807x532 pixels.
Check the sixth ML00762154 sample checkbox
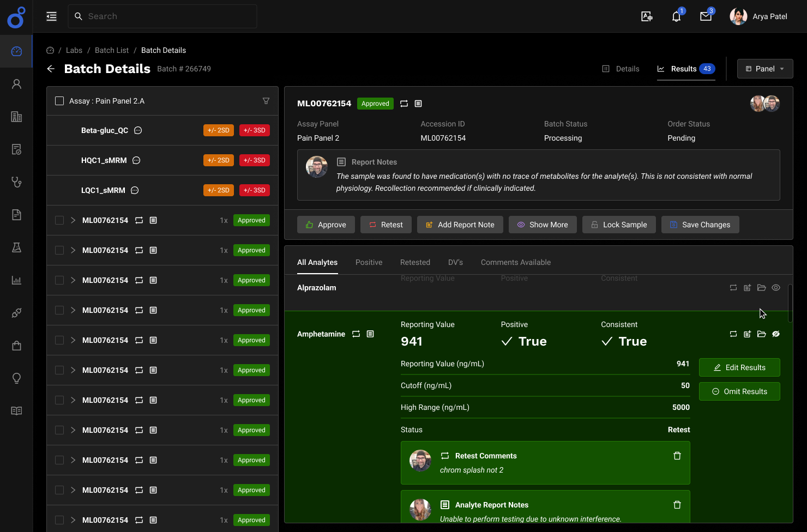coord(59,370)
